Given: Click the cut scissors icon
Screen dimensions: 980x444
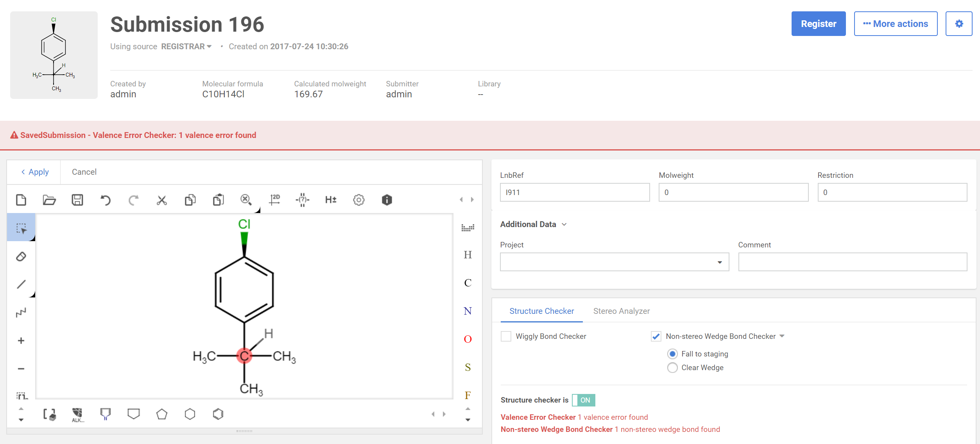Looking at the screenshot, I should click(161, 200).
